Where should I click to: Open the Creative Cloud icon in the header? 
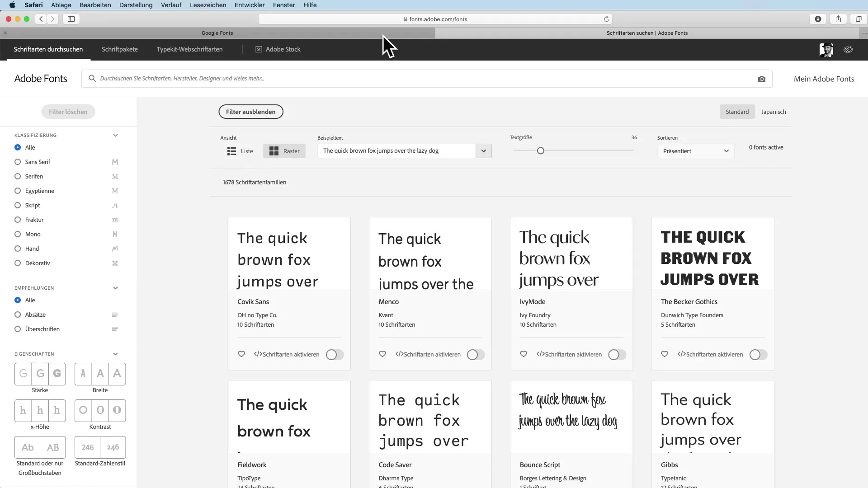pyautogui.click(x=848, y=49)
